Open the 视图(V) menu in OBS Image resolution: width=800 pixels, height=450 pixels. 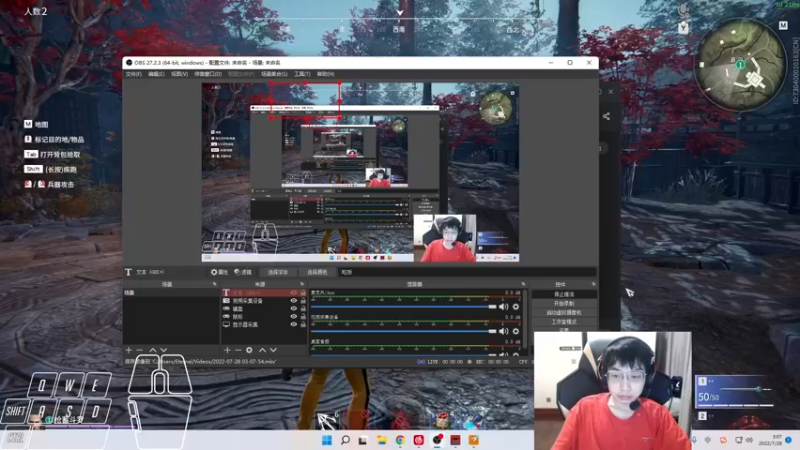(180, 74)
